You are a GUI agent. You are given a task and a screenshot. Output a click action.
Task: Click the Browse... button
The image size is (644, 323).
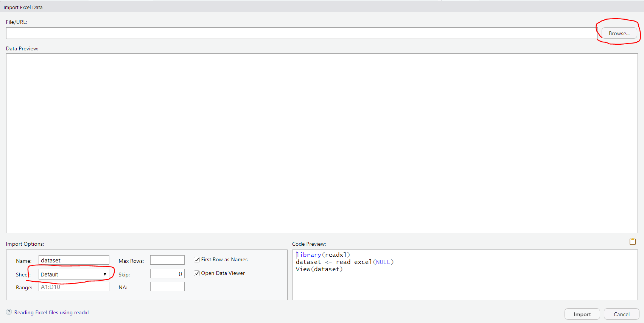point(619,33)
